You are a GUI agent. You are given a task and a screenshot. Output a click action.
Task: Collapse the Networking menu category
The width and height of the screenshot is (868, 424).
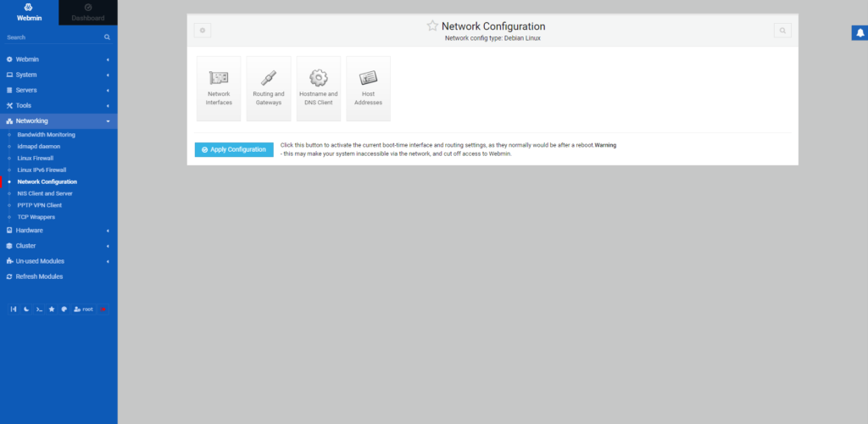(58, 121)
